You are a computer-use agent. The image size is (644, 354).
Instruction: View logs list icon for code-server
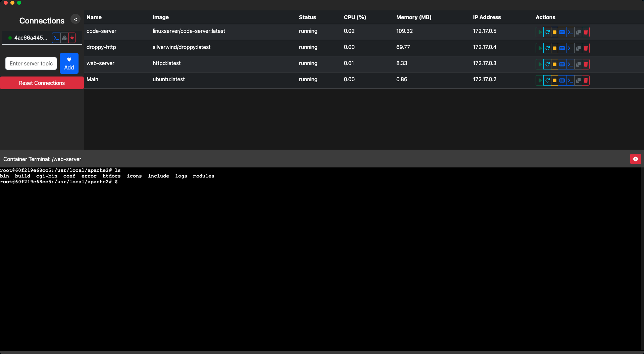562,32
